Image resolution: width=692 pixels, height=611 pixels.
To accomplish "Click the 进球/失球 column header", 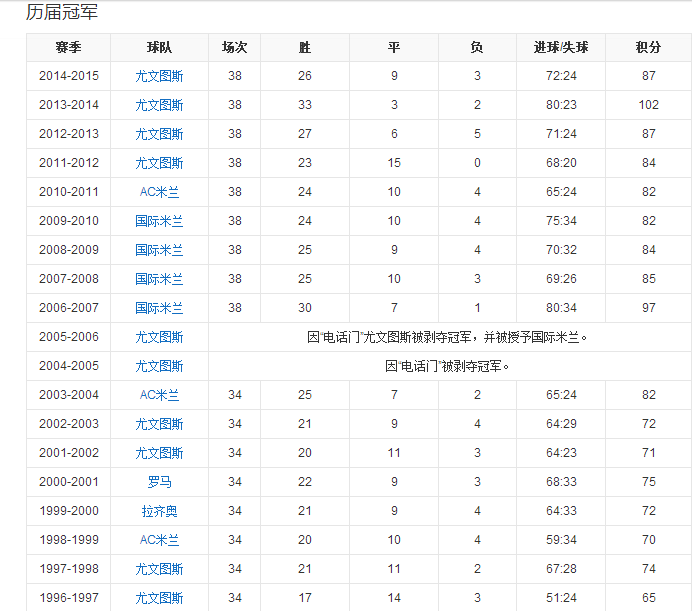I will tap(561, 47).
